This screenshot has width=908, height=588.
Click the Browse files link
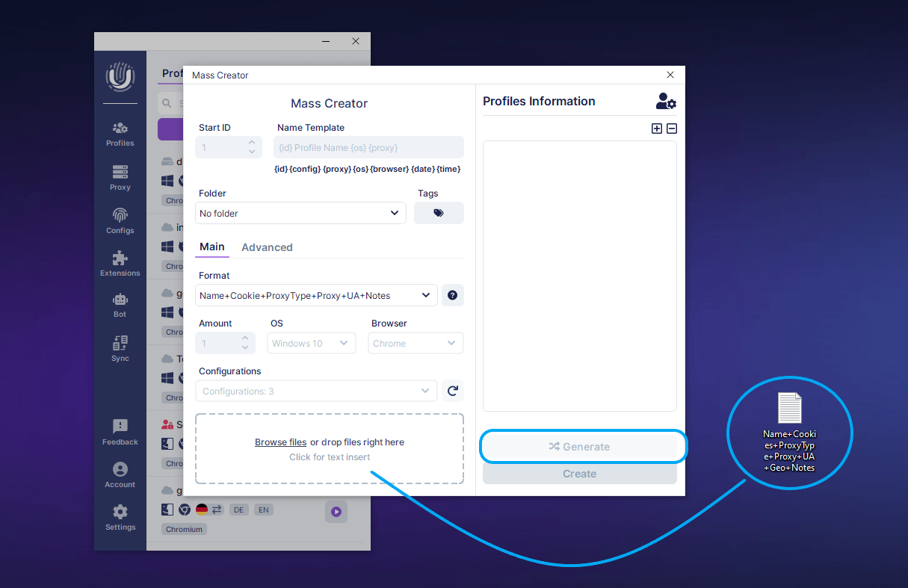pyautogui.click(x=280, y=442)
